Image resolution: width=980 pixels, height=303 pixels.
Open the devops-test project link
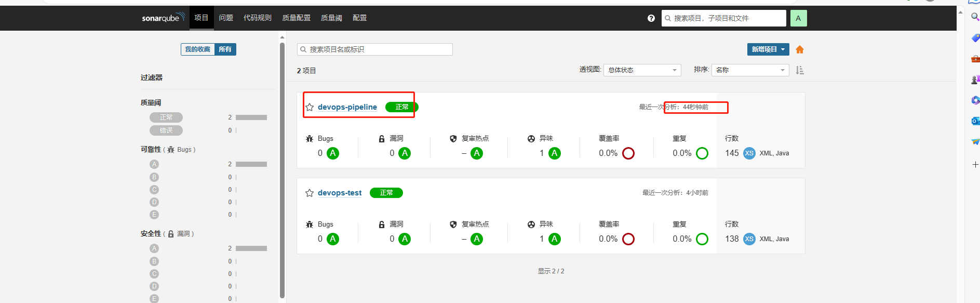(x=340, y=193)
